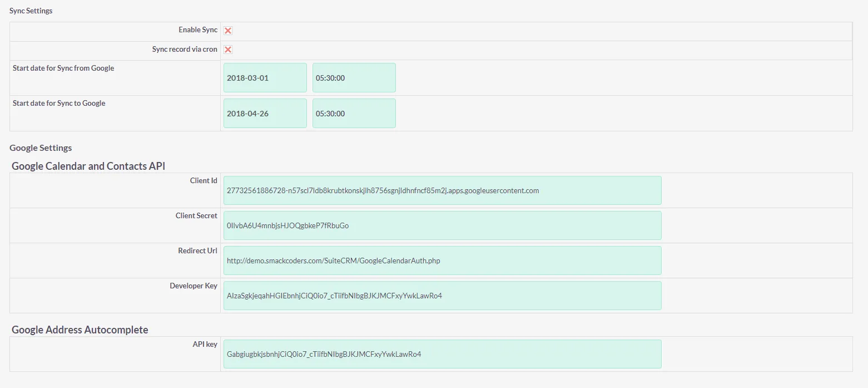
Task: Click the time field beside 2018-04-26
Action: pyautogui.click(x=354, y=114)
